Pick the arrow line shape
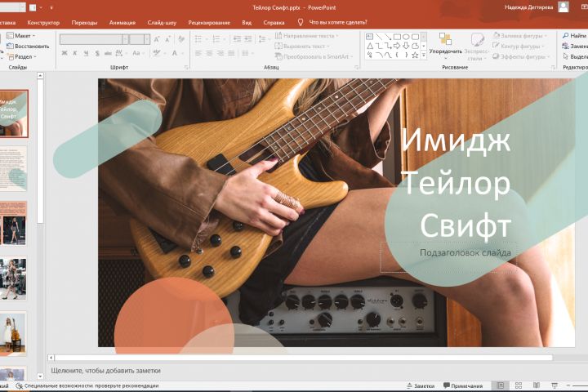This screenshot has width=588, height=392. [388, 37]
